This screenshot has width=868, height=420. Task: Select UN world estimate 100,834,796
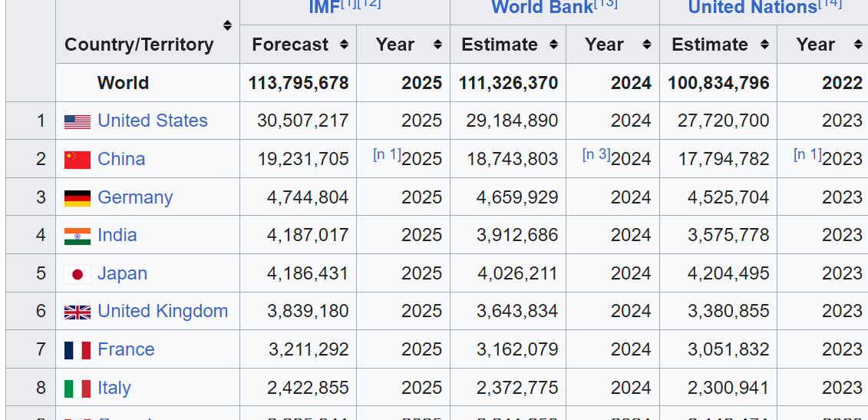pyautogui.click(x=718, y=83)
